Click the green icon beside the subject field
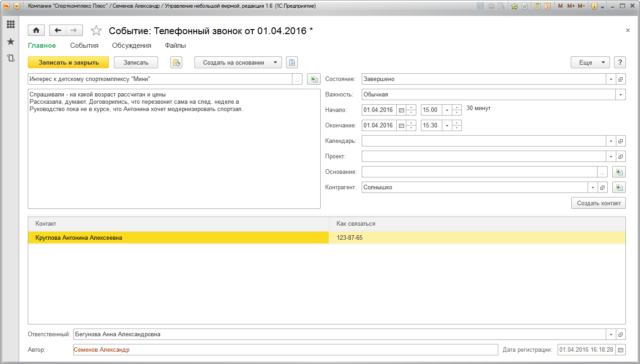 point(314,79)
